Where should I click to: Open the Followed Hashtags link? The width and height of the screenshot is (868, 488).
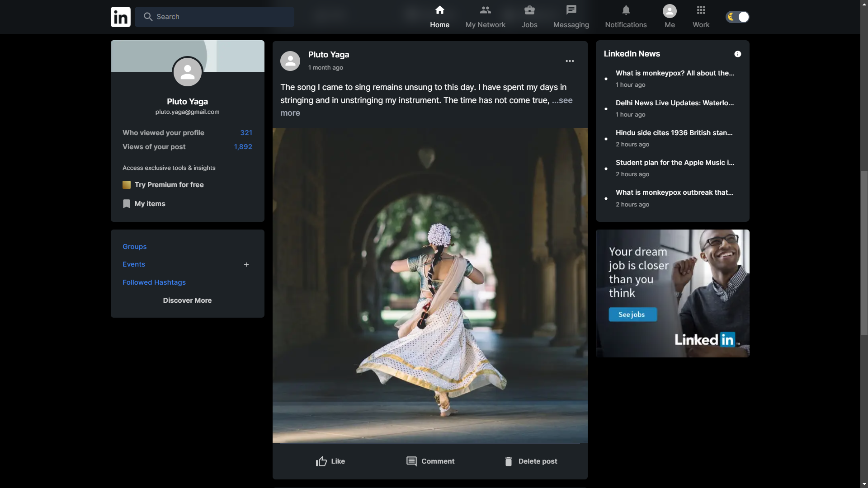point(154,282)
